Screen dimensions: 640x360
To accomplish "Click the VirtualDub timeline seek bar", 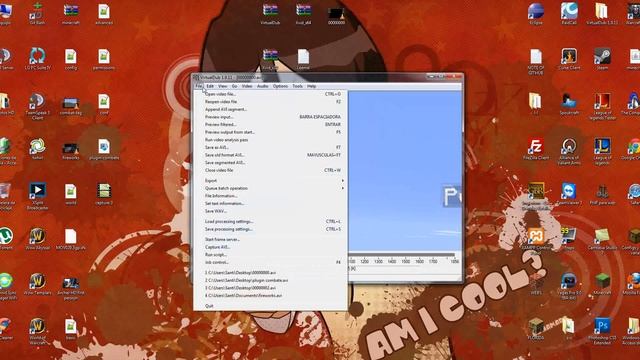I will (402, 255).
